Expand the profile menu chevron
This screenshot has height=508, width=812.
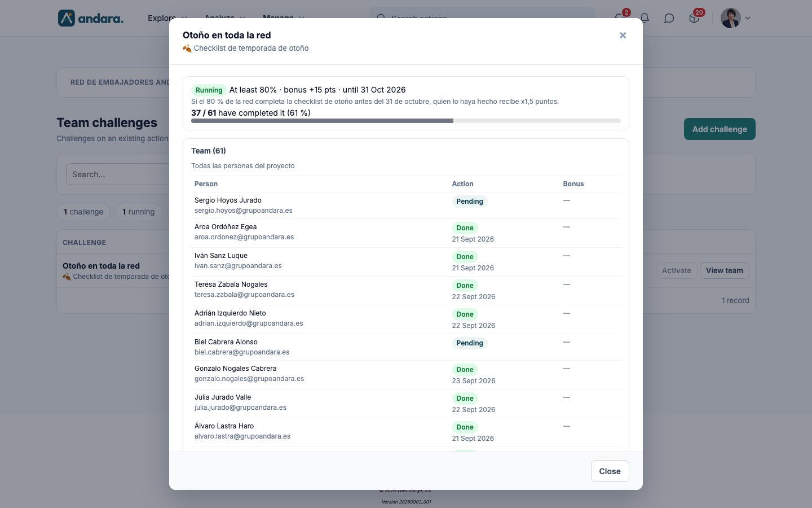coord(748,18)
